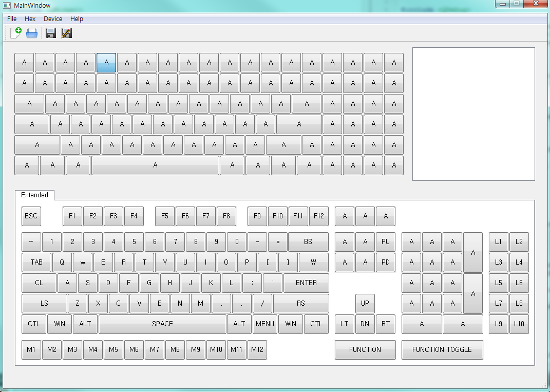Select the TAB key button
Image resolution: width=550 pixels, height=392 pixels.
click(36, 263)
